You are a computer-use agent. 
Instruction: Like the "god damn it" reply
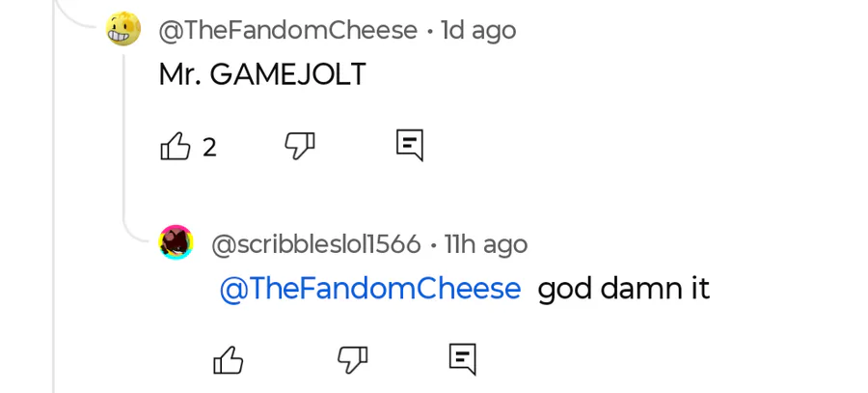[229, 361]
